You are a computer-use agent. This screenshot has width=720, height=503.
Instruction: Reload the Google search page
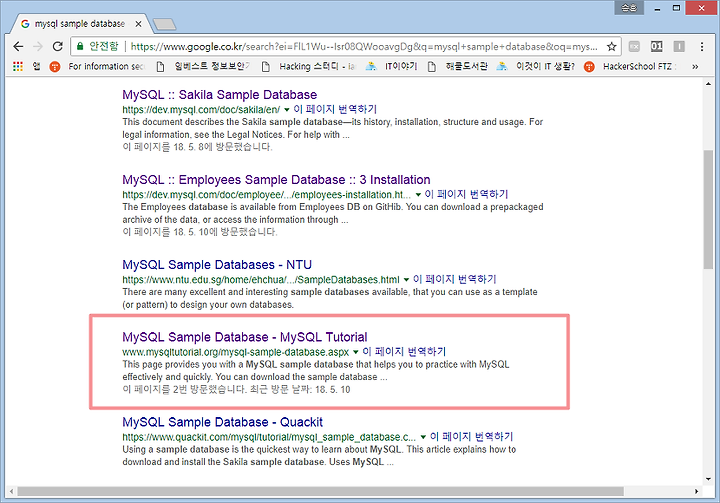click(57, 46)
